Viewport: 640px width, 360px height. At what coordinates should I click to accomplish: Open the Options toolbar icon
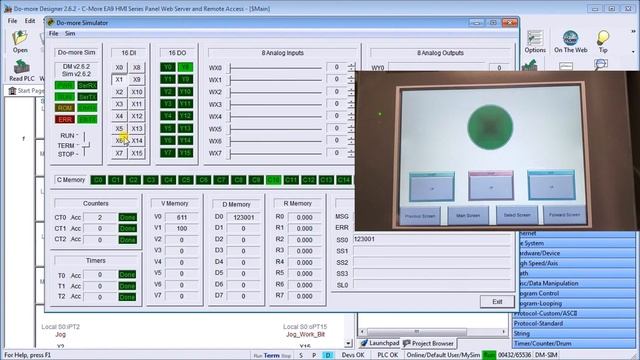pos(535,42)
